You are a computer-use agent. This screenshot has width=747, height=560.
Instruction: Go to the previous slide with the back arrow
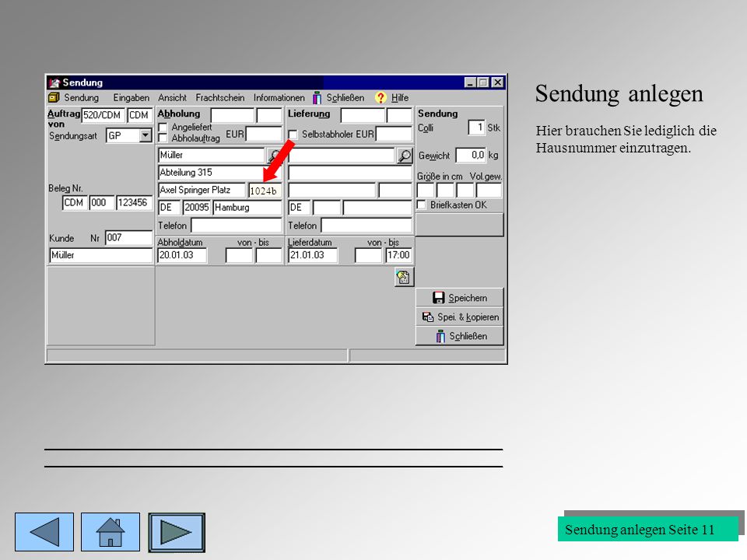[x=44, y=532]
